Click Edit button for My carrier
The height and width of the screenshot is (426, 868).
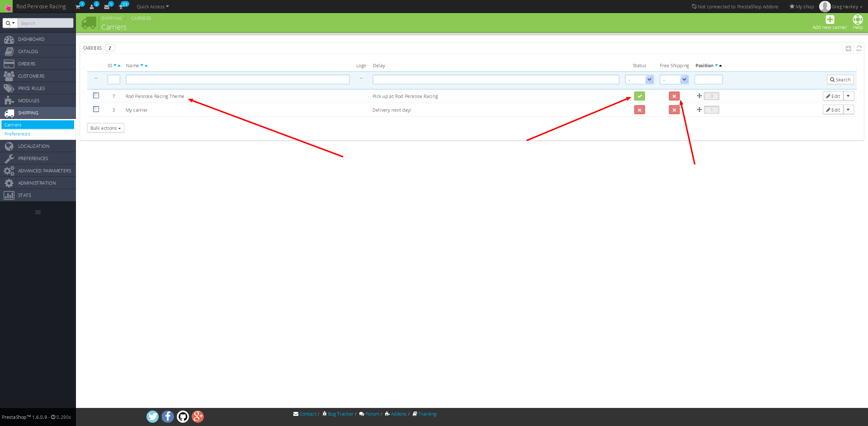tap(833, 110)
